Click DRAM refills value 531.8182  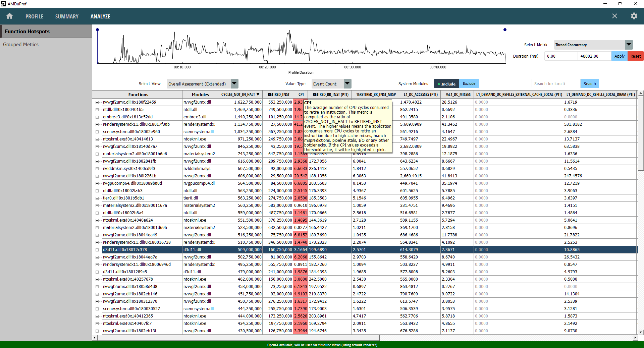573,124
